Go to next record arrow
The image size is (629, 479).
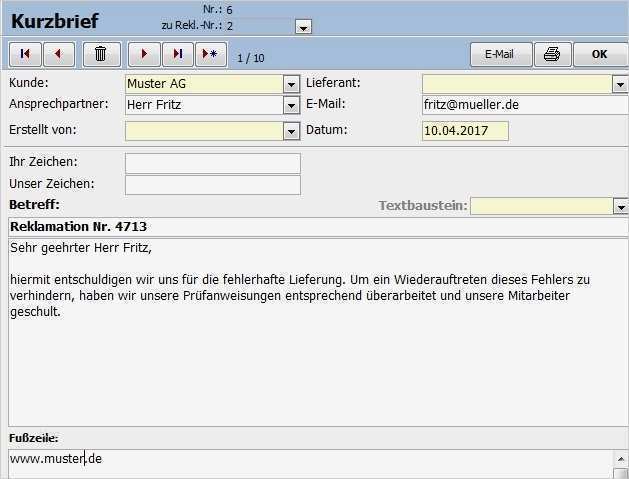pos(144,54)
